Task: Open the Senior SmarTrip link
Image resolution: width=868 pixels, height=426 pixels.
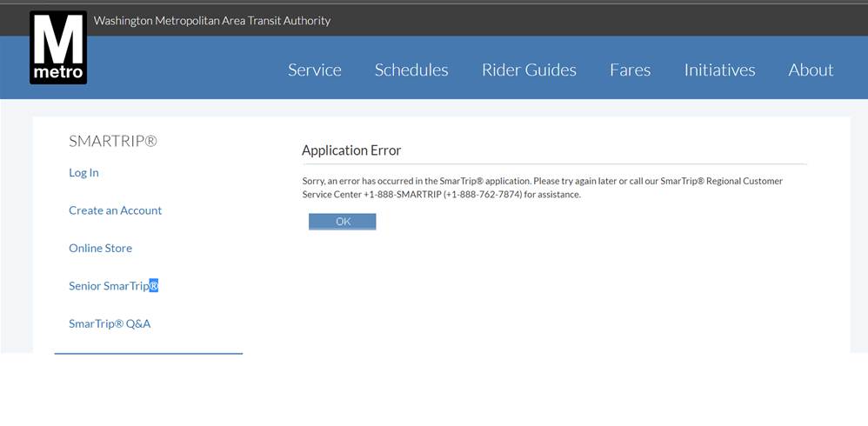Action: pos(109,286)
